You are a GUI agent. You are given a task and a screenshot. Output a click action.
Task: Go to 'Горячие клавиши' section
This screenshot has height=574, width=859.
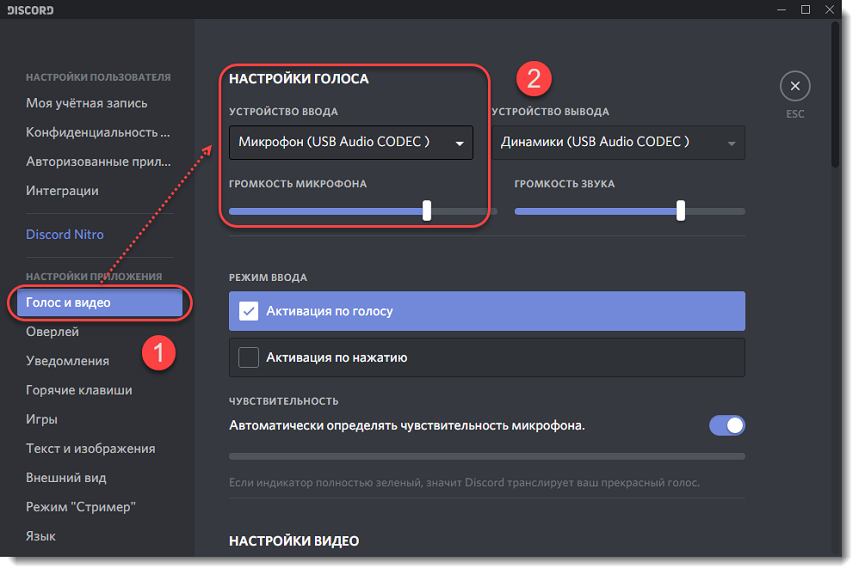coord(79,390)
